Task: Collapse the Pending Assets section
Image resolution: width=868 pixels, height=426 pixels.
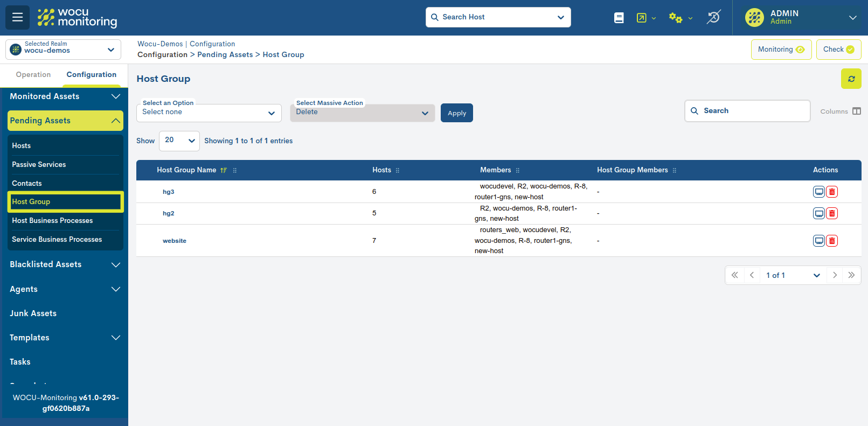Action: [65, 121]
